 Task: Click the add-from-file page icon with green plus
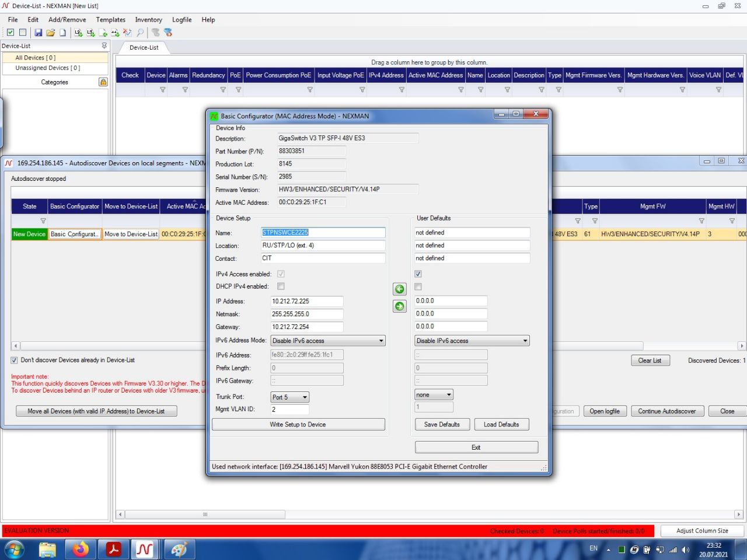click(x=103, y=33)
